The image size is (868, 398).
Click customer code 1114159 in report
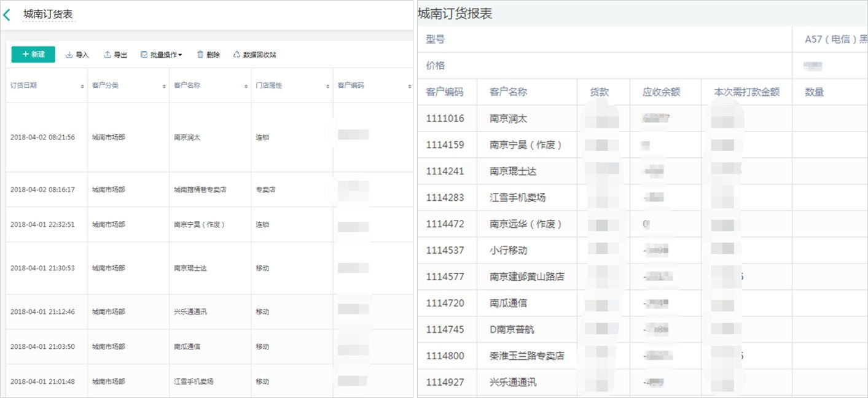tap(445, 145)
